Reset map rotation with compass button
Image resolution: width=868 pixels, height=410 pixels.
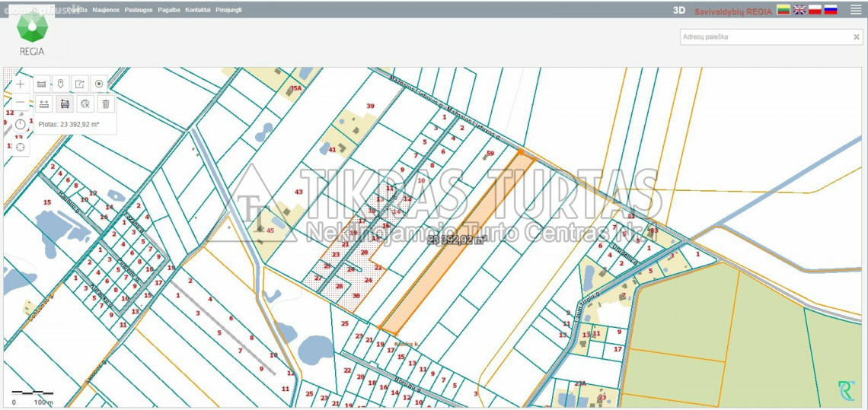tap(21, 125)
